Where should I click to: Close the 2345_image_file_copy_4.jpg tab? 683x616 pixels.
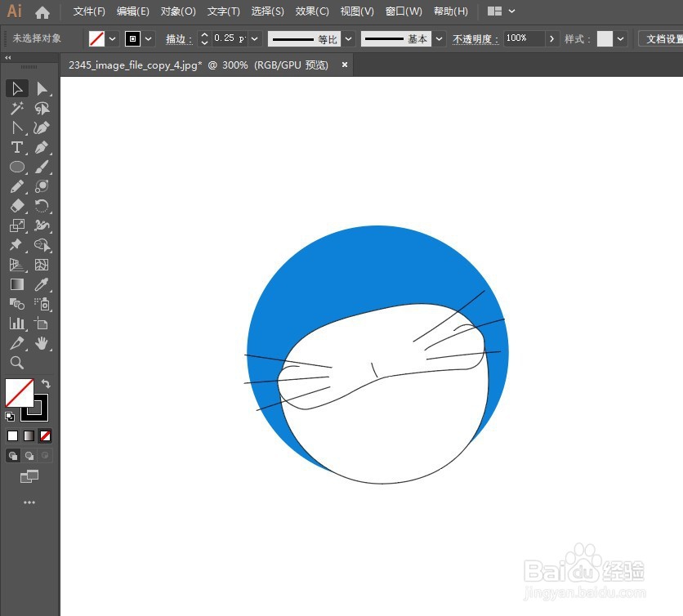(x=345, y=65)
